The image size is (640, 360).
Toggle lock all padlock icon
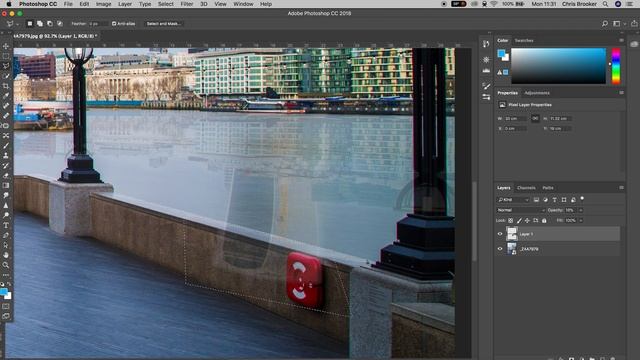544,220
